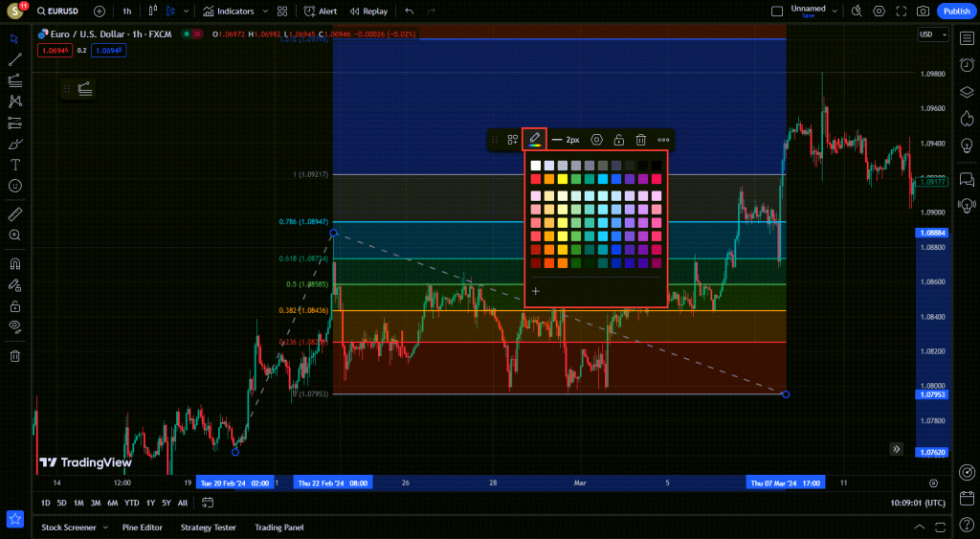Click the Save link under Unnamed
Screen dimensions: 980x539
[808, 15]
